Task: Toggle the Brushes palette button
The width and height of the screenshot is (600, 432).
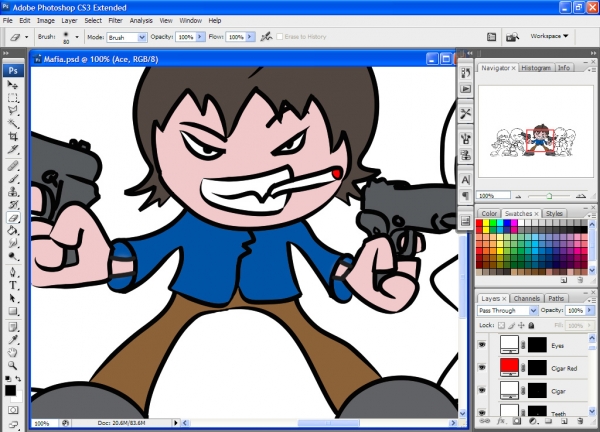Action: 491,37
